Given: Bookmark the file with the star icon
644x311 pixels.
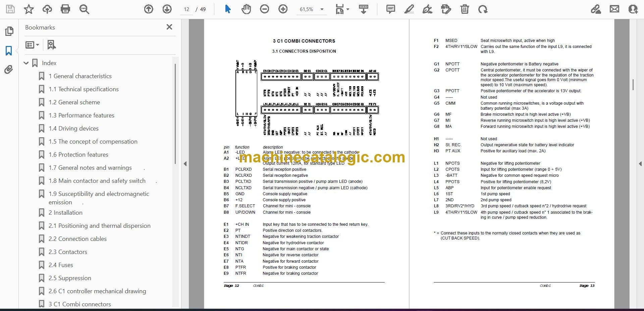Looking at the screenshot, I should click(x=29, y=9).
